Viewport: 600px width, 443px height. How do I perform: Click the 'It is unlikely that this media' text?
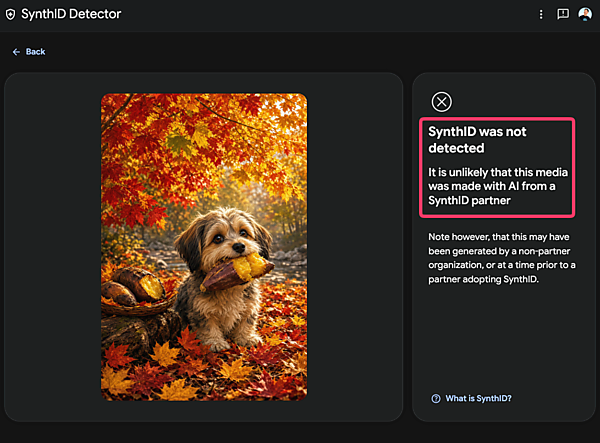pyautogui.click(x=498, y=186)
